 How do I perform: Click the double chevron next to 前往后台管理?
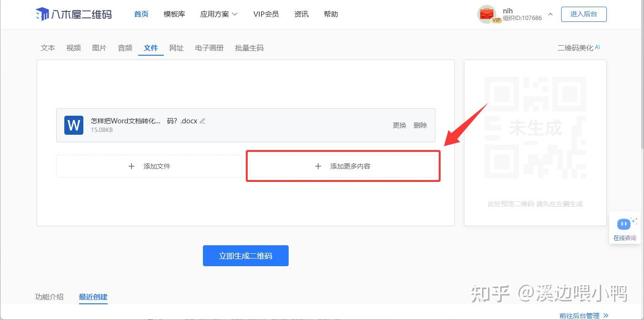click(605, 315)
